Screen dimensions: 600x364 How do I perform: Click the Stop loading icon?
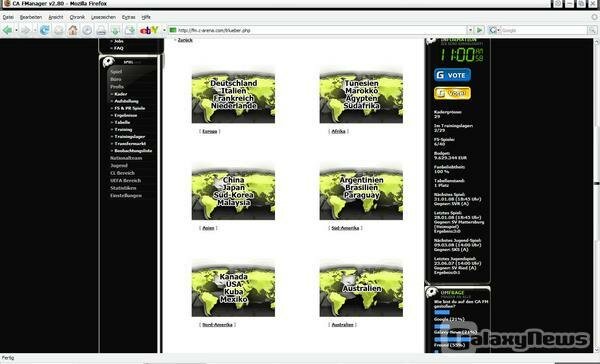59,30
